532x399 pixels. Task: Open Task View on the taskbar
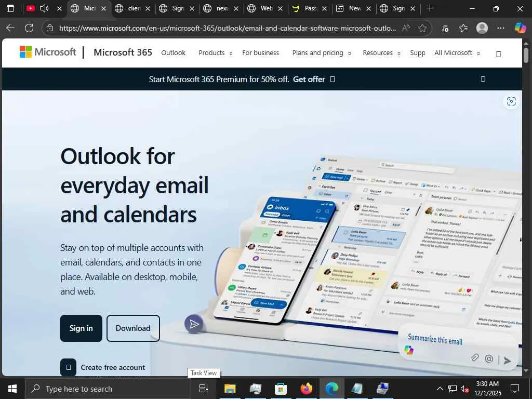click(x=204, y=389)
